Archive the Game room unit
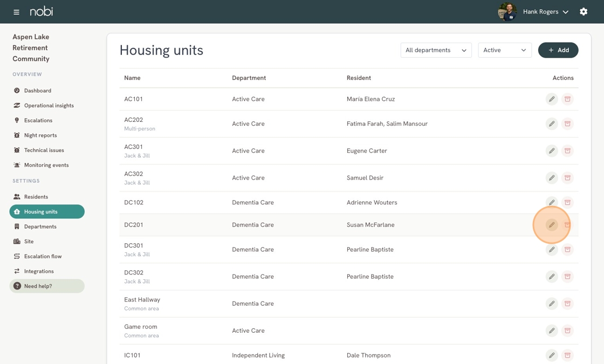The height and width of the screenshot is (364, 604). pos(567,331)
